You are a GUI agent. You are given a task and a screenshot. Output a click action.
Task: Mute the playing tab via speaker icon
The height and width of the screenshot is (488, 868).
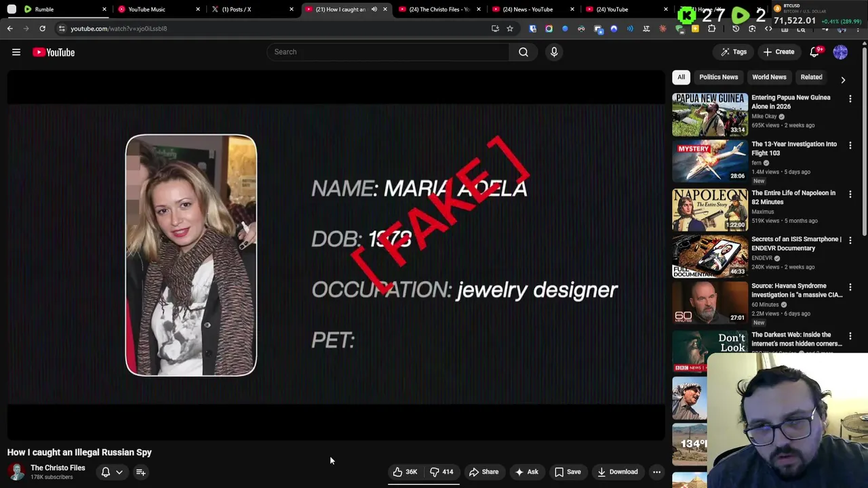(374, 9)
